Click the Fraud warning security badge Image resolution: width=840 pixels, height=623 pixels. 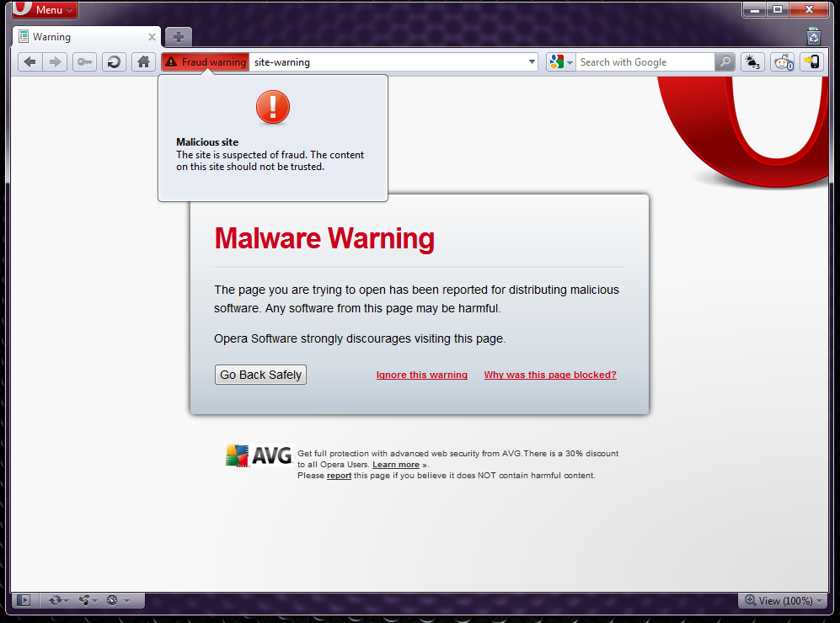(206, 61)
